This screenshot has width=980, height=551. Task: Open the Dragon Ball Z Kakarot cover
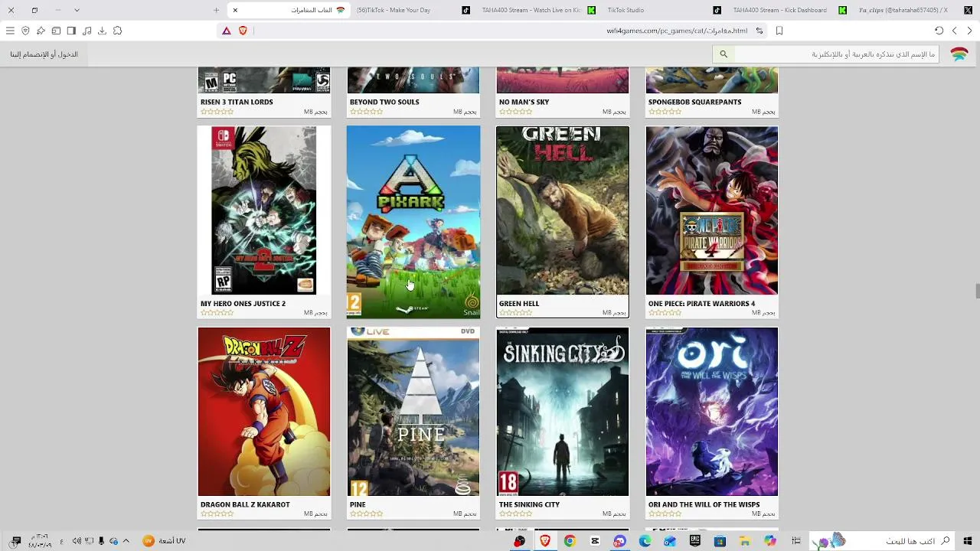point(264,412)
